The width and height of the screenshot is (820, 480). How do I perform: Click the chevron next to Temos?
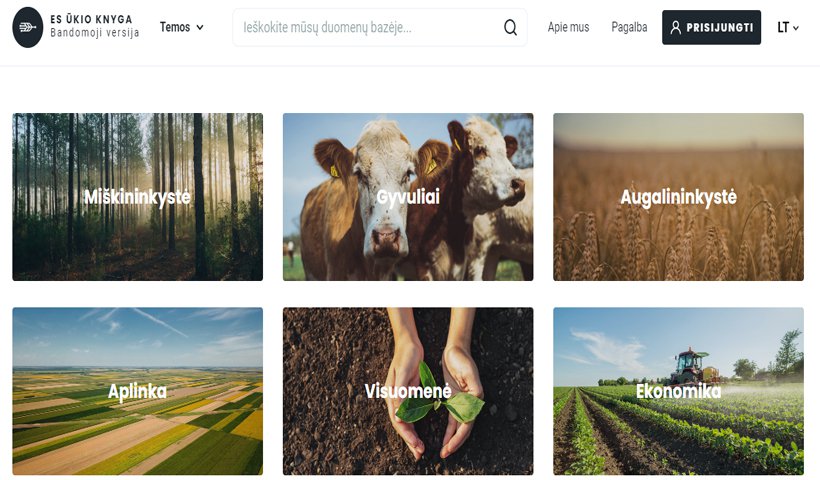[x=200, y=28]
